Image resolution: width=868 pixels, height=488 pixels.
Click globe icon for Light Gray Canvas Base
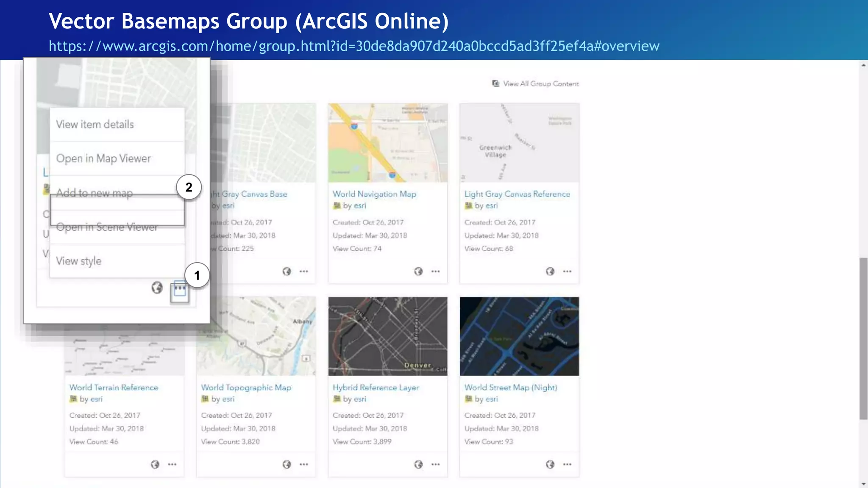click(x=287, y=271)
